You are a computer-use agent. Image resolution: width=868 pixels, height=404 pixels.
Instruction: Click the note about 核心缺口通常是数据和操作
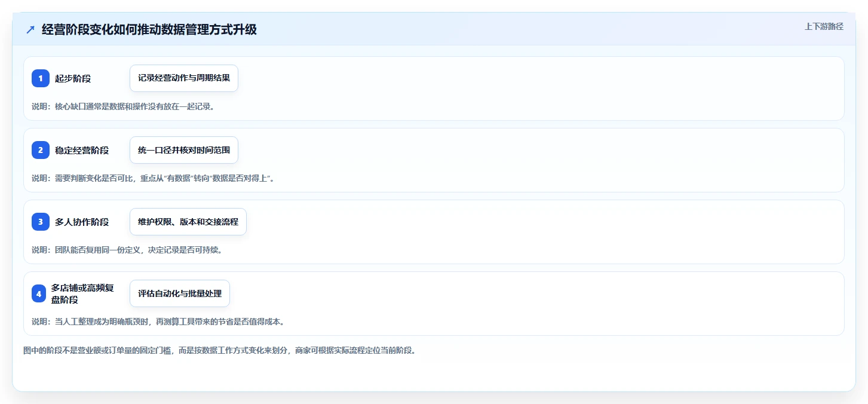pos(123,106)
